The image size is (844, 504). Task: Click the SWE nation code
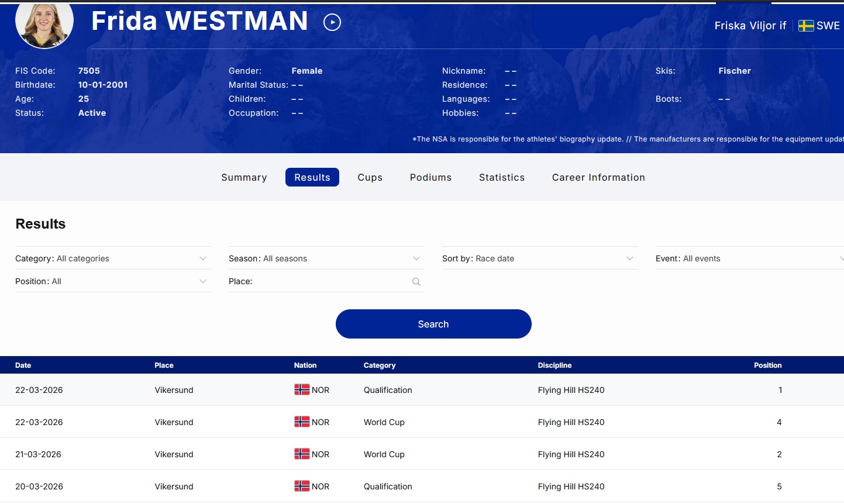tap(828, 26)
